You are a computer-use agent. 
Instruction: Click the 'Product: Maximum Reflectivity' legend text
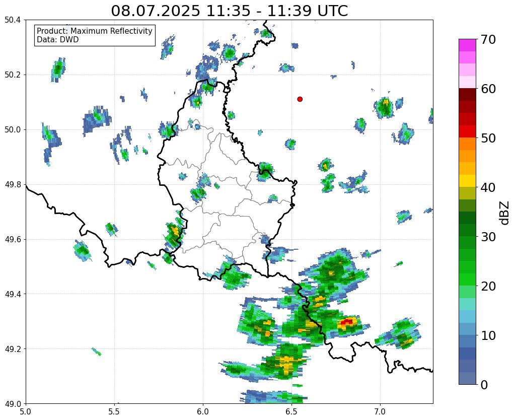point(95,31)
